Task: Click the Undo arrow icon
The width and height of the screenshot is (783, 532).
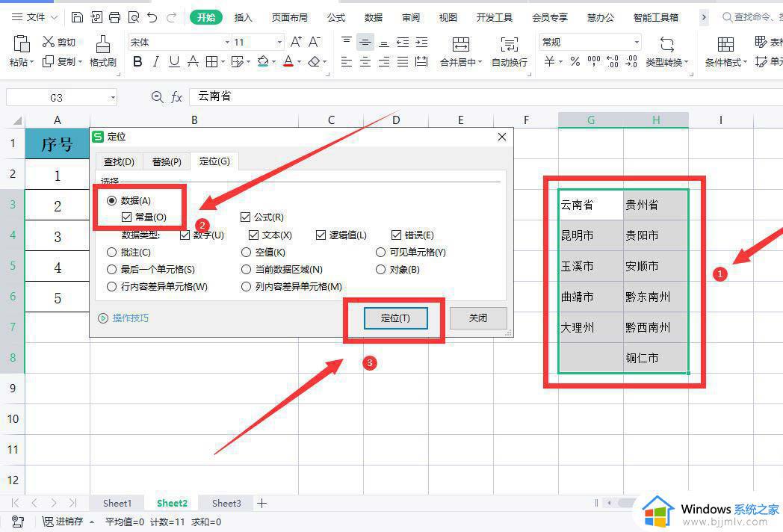Action: coord(152,17)
